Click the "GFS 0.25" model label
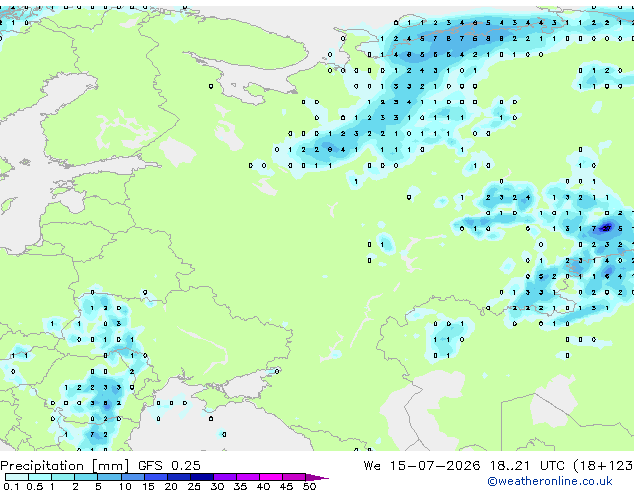634x490 pixels. [x=169, y=466]
